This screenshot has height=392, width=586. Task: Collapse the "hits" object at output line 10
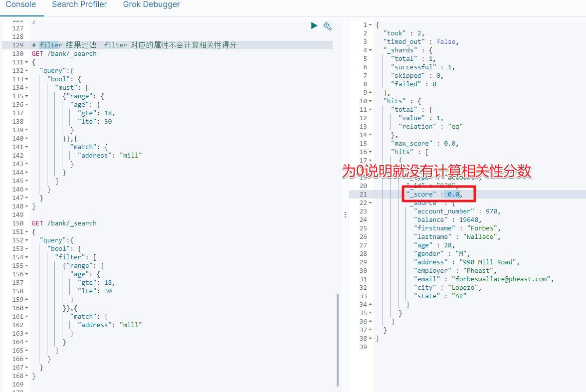tap(371, 101)
